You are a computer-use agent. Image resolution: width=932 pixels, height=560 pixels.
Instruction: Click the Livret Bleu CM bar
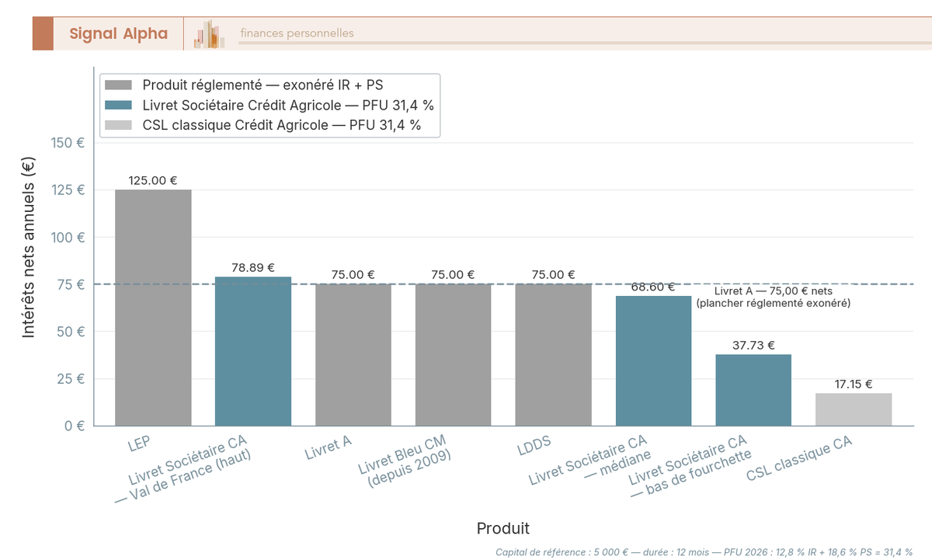(454, 355)
